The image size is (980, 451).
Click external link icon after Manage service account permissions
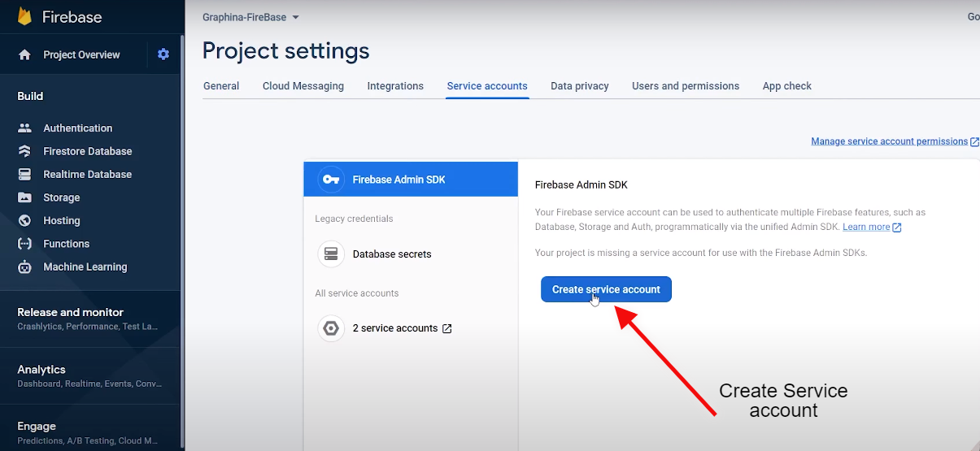point(974,141)
